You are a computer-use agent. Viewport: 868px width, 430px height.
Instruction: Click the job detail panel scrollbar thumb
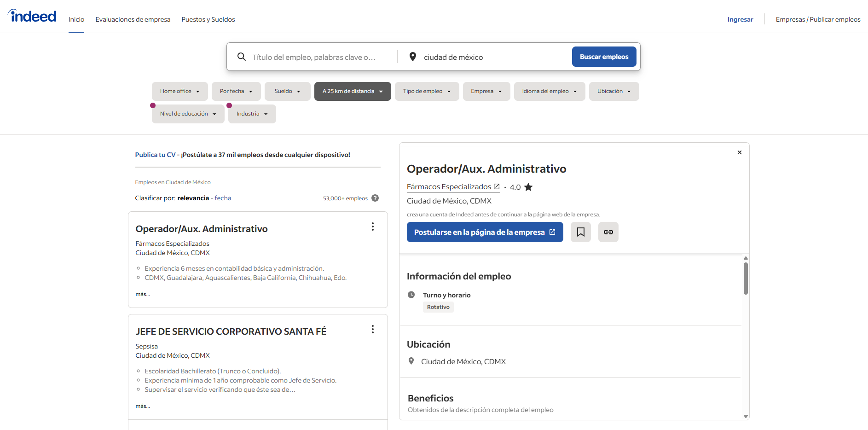click(x=746, y=278)
